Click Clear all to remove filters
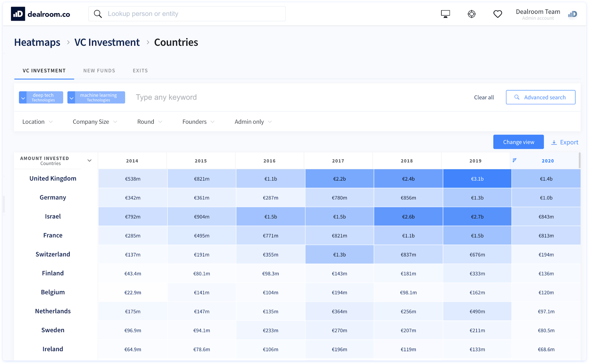This screenshot has height=364, width=589. click(484, 97)
